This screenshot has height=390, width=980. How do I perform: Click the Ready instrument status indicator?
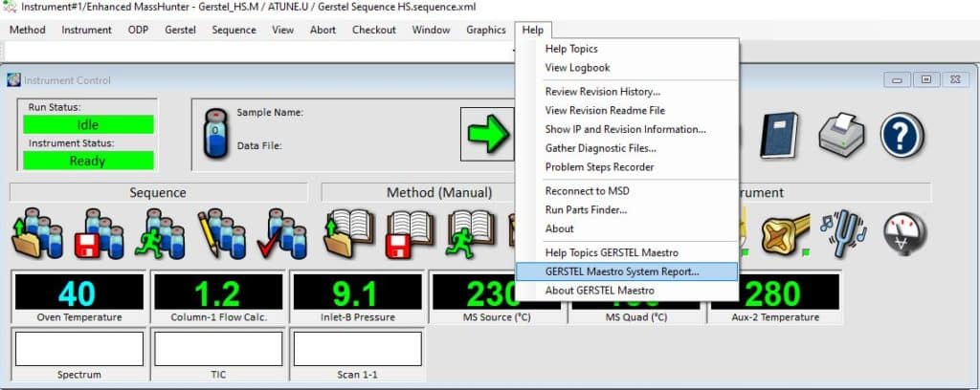click(88, 161)
